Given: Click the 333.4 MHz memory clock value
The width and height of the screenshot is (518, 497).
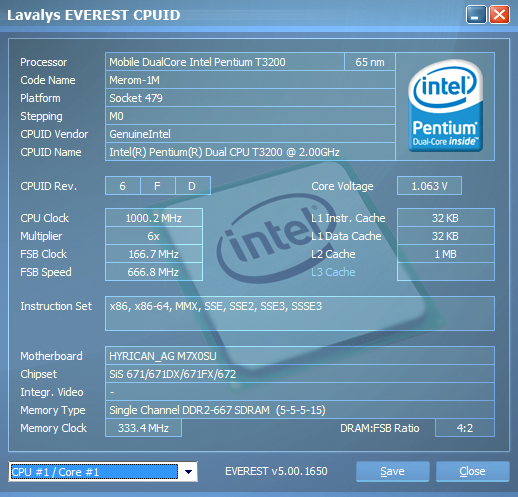Looking at the screenshot, I should 143,428.
